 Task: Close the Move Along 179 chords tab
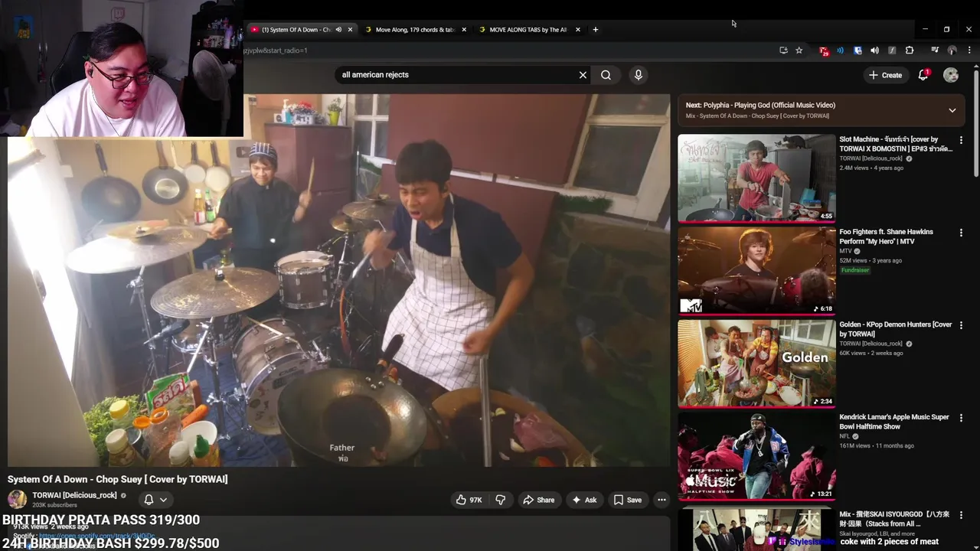click(x=464, y=30)
